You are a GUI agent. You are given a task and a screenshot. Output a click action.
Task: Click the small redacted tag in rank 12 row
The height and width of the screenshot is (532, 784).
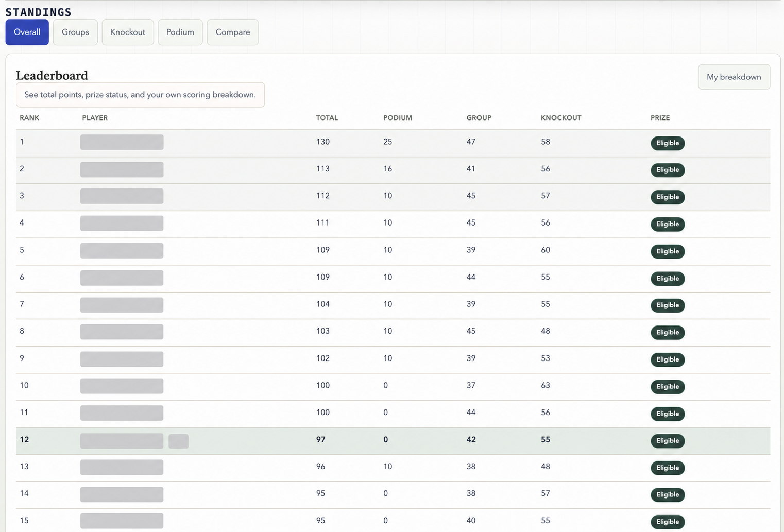click(179, 441)
